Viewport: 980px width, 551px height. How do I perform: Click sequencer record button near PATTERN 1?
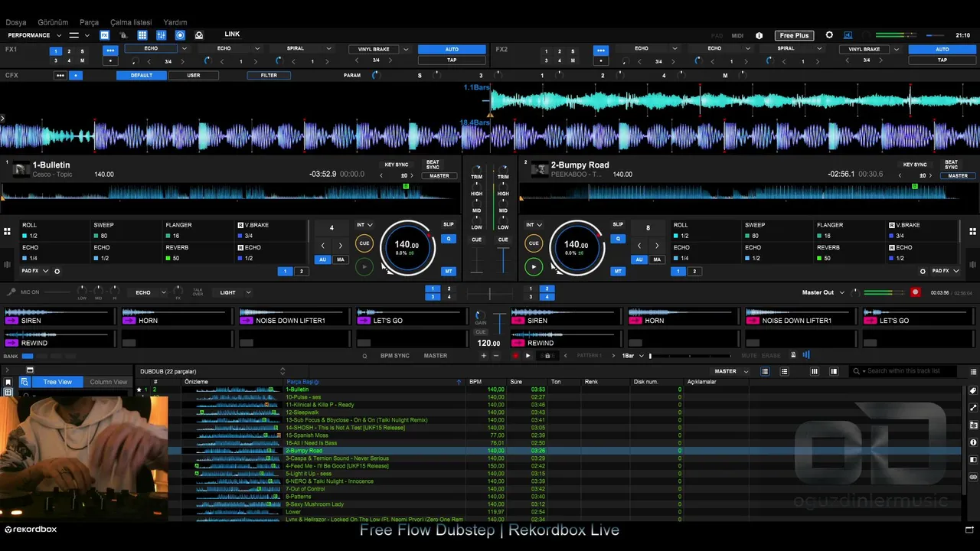pyautogui.click(x=515, y=356)
